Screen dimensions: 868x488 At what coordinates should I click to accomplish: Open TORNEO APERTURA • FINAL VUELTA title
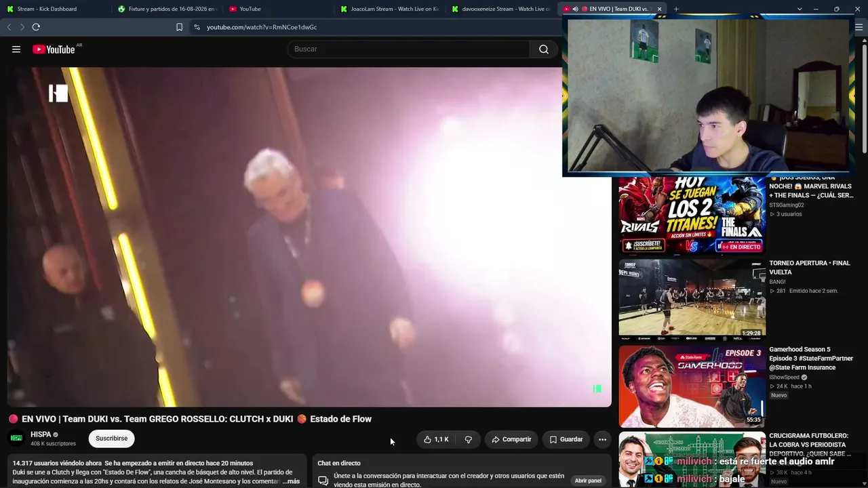810,268
